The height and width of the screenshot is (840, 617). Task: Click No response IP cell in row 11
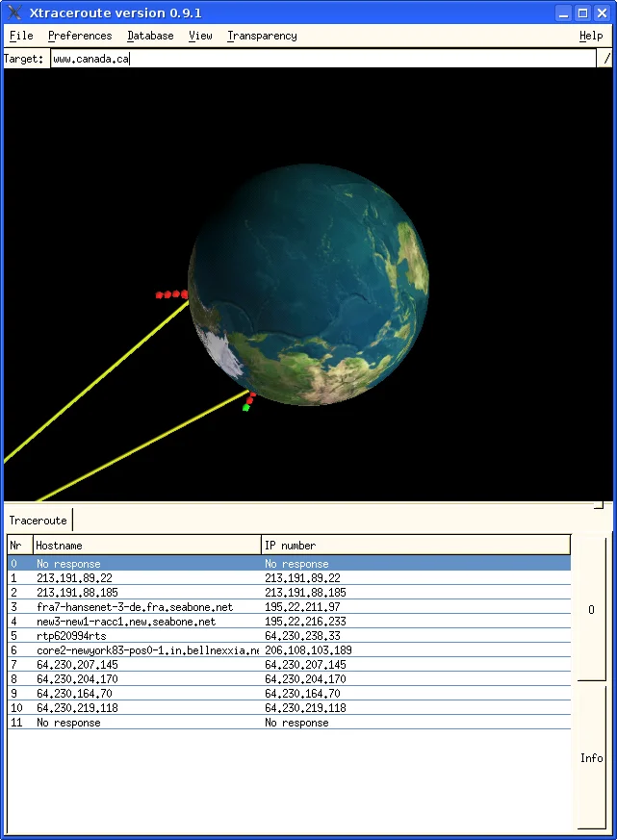pos(296,723)
